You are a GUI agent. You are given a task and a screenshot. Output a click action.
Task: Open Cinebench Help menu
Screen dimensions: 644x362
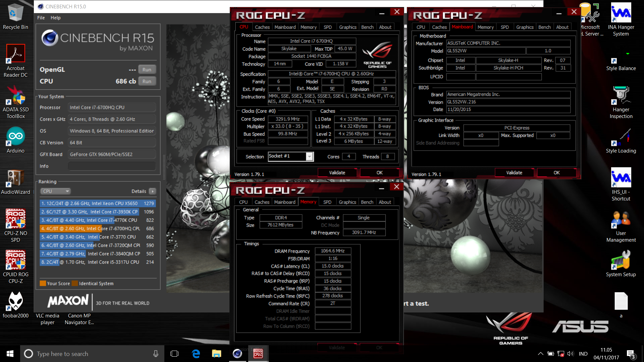56,18
